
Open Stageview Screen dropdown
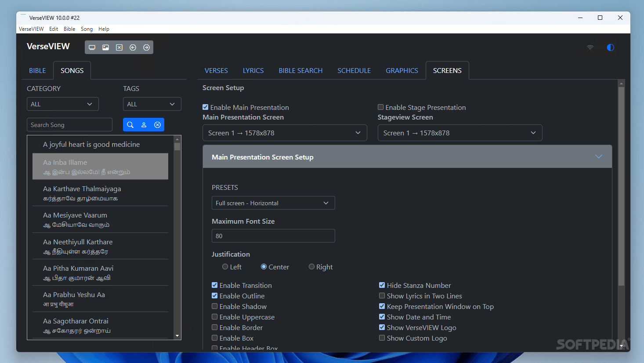tap(460, 133)
